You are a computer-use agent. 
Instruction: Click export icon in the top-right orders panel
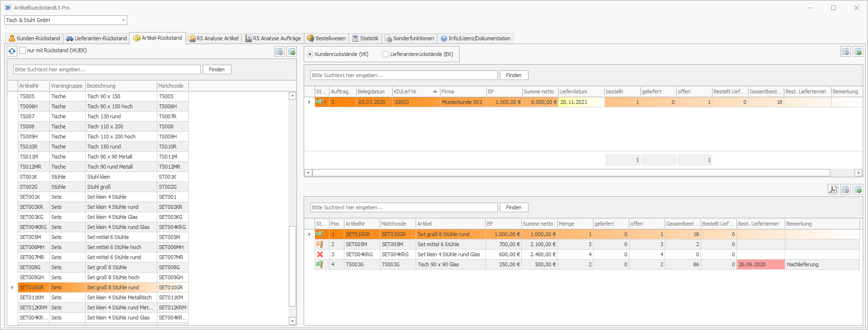coord(858,51)
